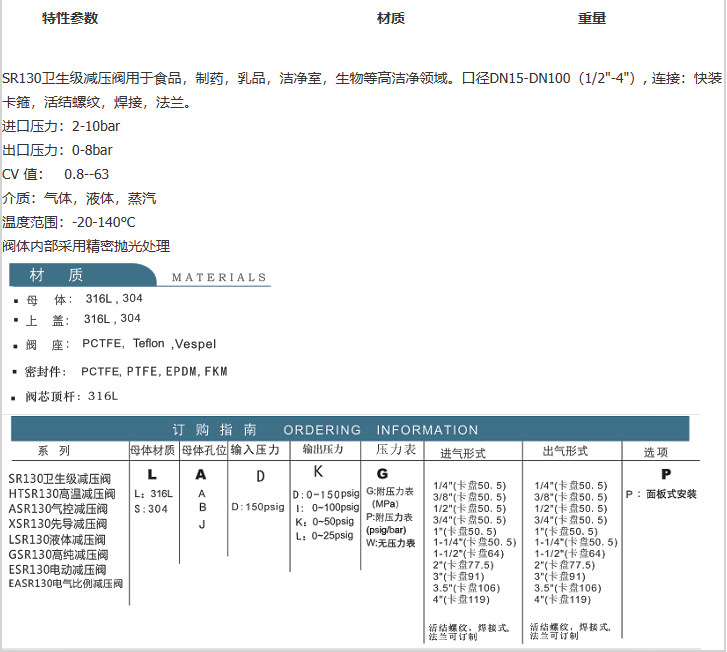Click the MATERIALS heading
727x652 pixels.
click(x=219, y=277)
